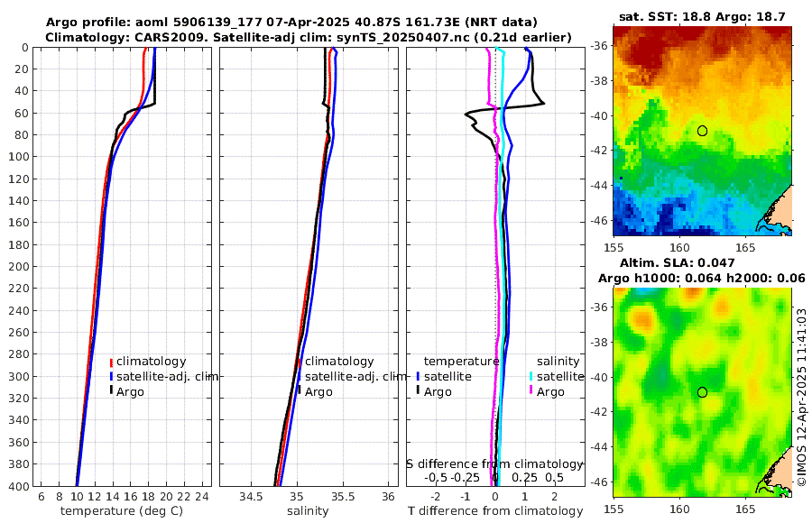This screenshot has height=523, width=812.
Task: Select the black Argo swatch in the temperature legend
Action: 111,390
